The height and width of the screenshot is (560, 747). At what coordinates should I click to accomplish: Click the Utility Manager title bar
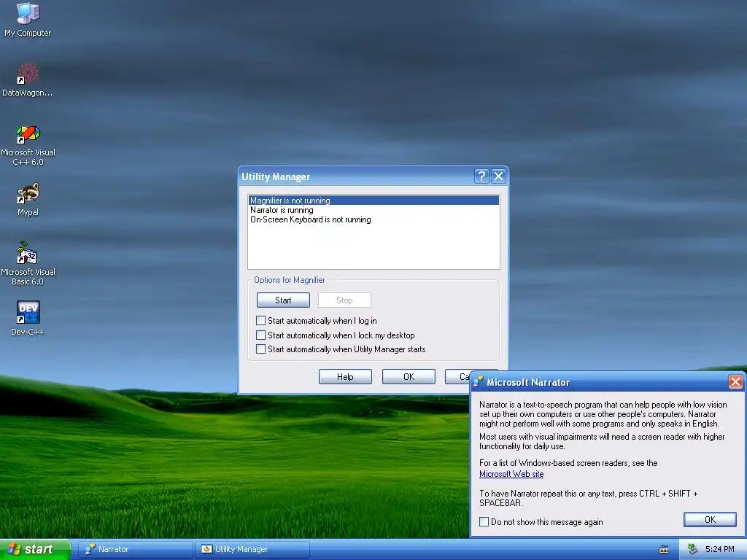pos(356,176)
